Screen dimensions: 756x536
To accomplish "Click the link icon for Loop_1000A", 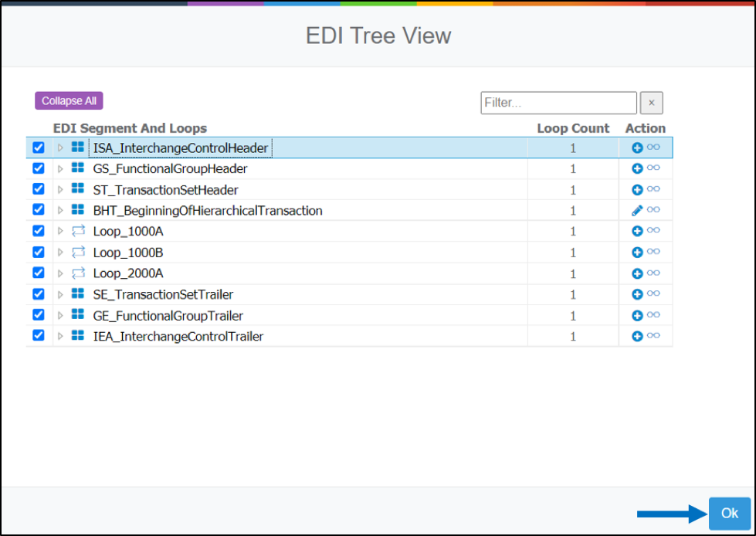I will pyautogui.click(x=653, y=230).
